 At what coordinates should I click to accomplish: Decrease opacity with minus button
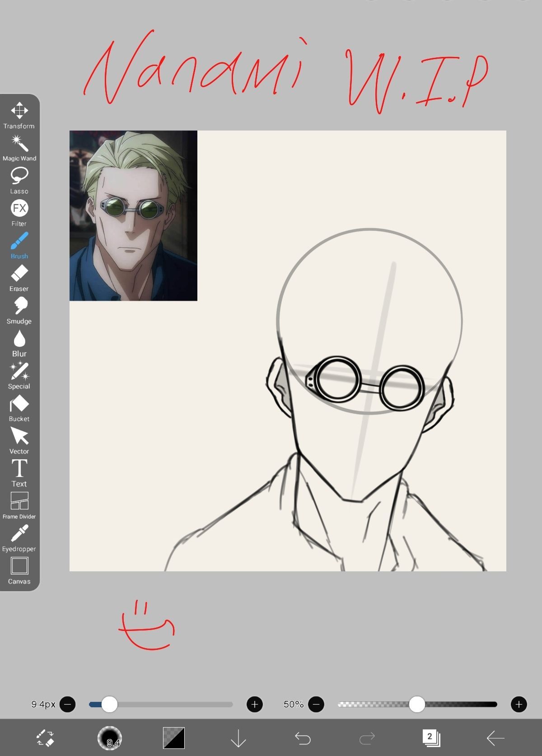[316, 704]
